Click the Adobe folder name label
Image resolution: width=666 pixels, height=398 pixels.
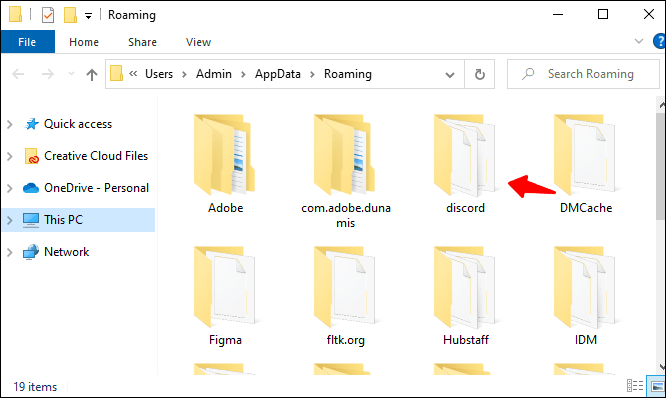[226, 208]
